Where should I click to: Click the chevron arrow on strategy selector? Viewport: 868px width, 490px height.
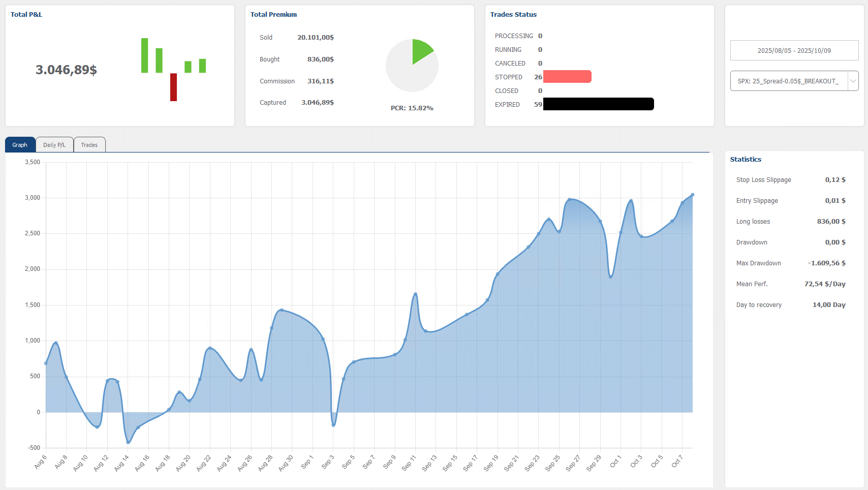tap(853, 81)
